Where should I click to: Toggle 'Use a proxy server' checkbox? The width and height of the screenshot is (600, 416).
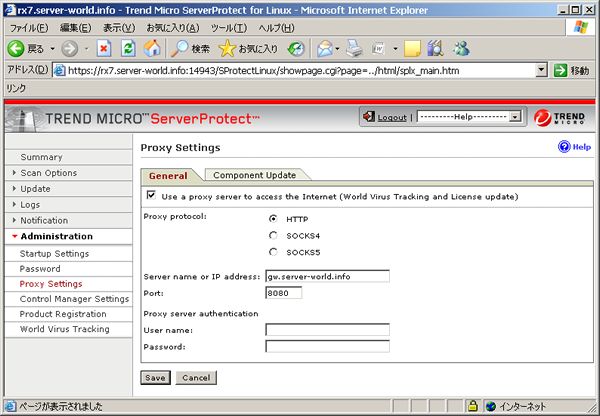click(x=151, y=196)
